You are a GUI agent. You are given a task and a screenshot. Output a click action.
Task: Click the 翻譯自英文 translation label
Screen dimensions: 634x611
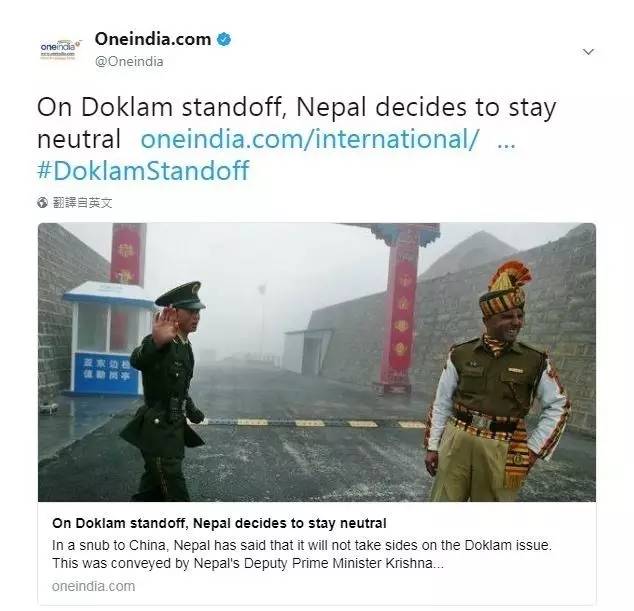(82, 203)
